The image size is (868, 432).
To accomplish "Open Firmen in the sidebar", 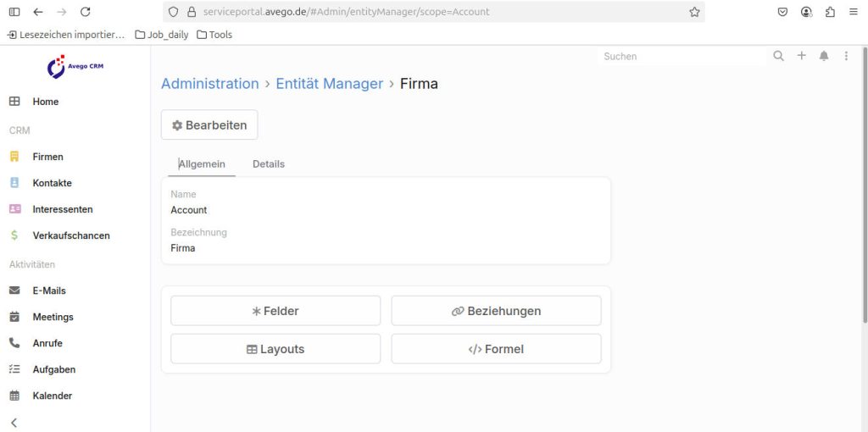I will [47, 157].
